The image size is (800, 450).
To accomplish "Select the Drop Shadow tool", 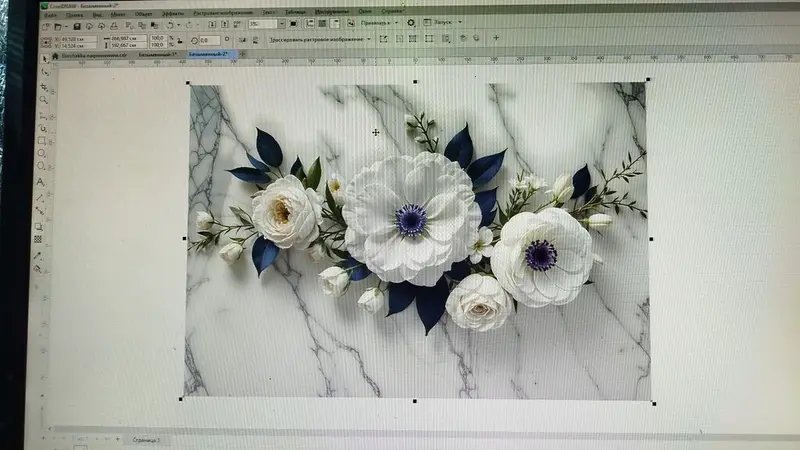I will pos(39,226).
